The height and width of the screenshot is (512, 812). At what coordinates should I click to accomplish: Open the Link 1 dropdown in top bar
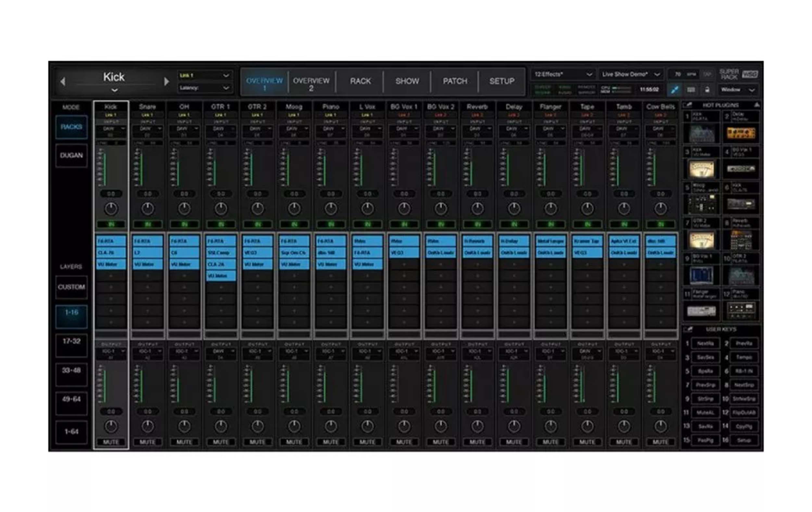tap(204, 75)
